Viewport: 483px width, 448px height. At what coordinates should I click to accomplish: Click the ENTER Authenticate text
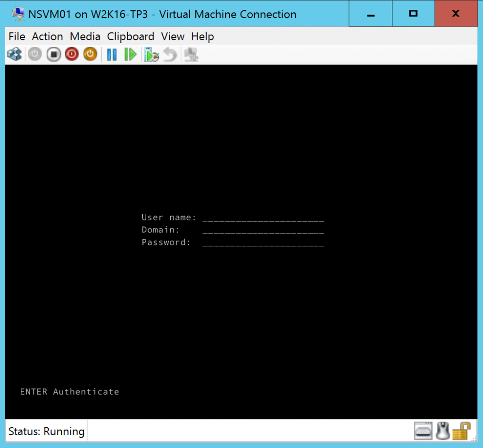70,392
